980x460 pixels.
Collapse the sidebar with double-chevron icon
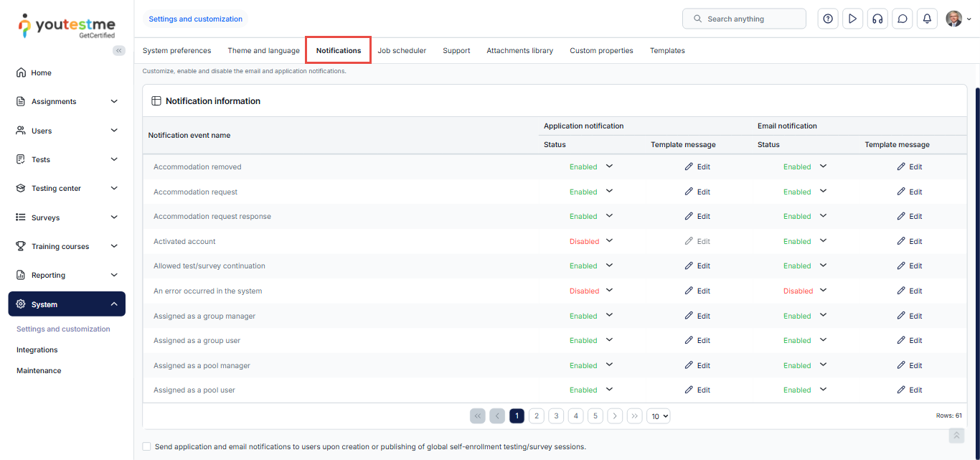pyautogui.click(x=119, y=50)
